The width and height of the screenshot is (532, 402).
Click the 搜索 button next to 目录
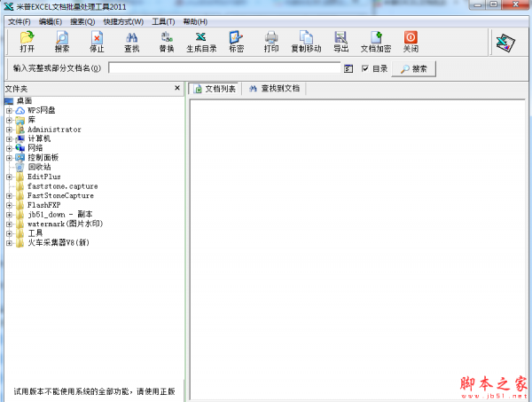(413, 69)
